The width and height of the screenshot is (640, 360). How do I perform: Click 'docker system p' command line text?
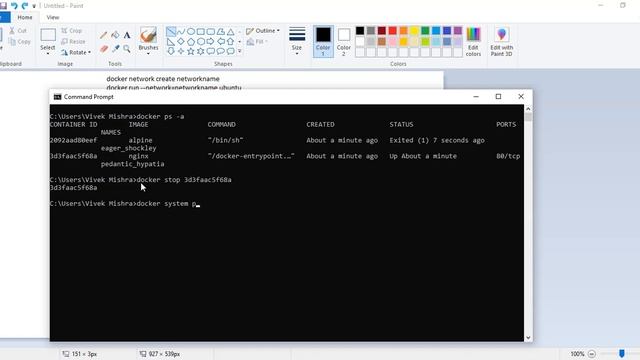[166, 204]
